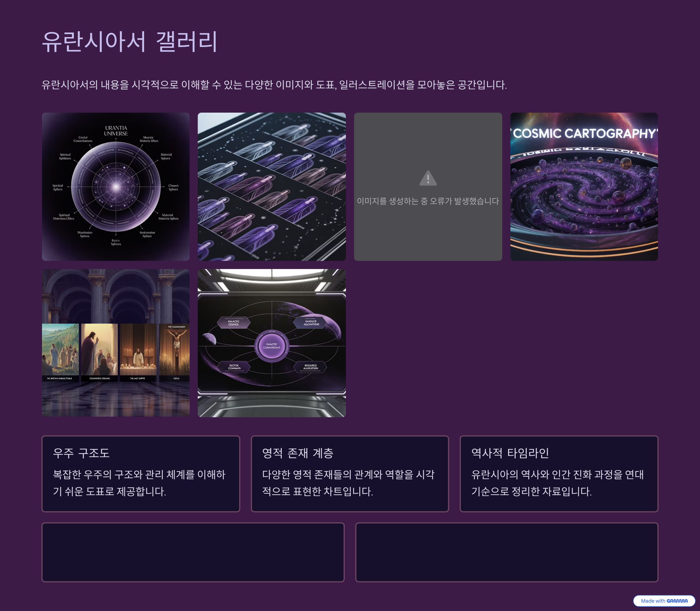
Task: Click the 역사적 타임라인 card heading
Action: coord(510,453)
